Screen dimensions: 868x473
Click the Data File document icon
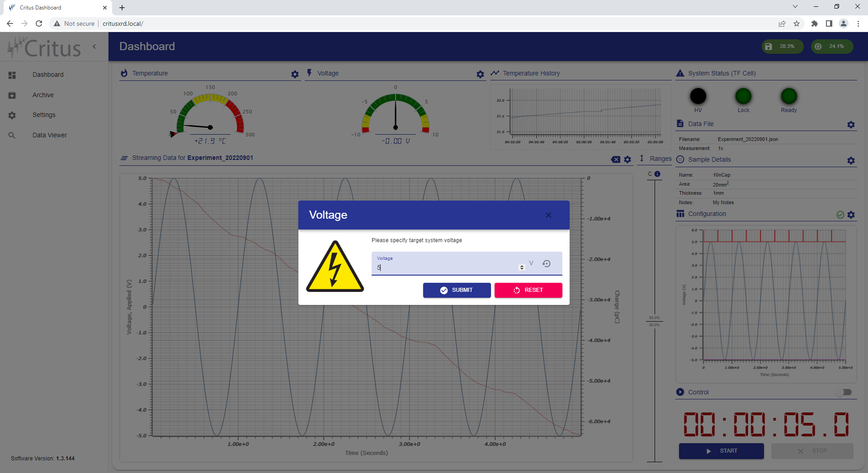[680, 123]
